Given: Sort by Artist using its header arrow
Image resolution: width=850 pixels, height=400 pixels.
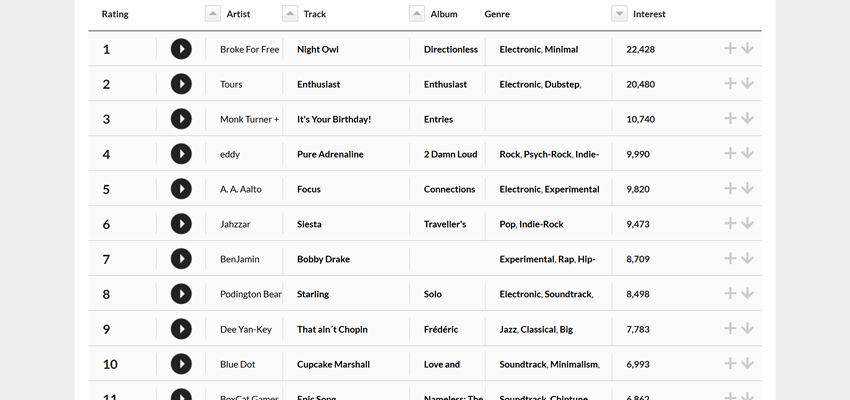Looking at the screenshot, I should 212,14.
